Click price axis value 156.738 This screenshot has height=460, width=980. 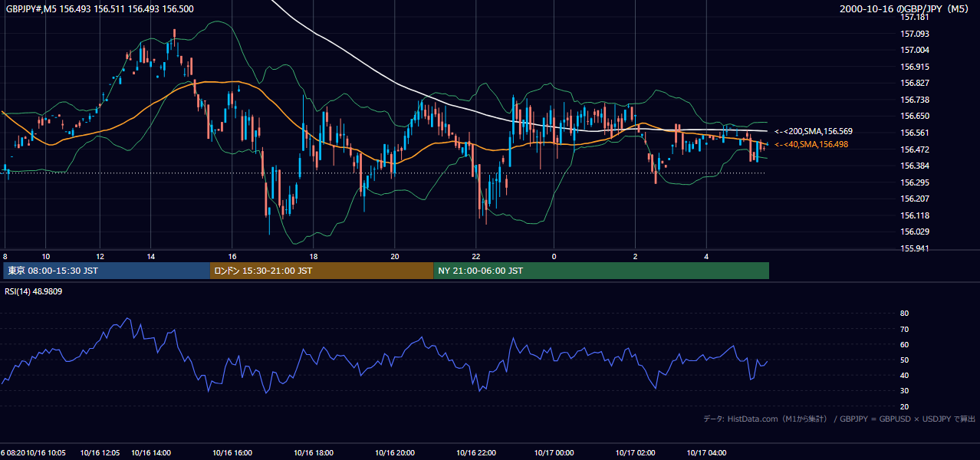click(x=915, y=100)
